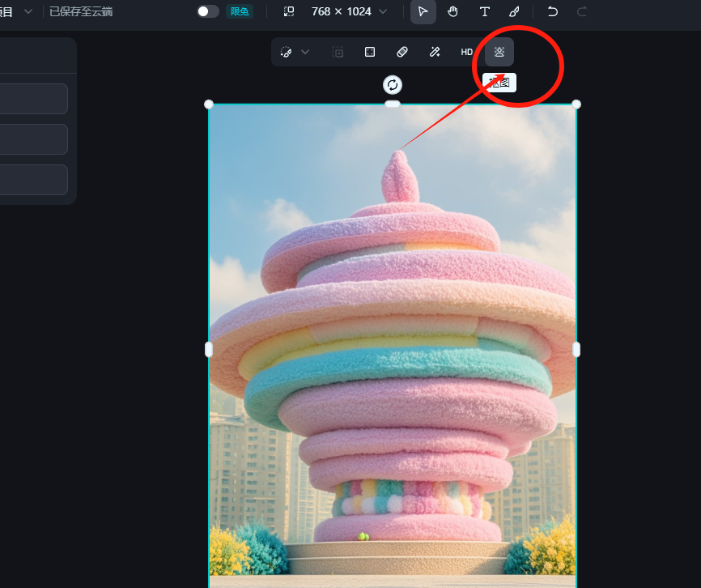
Task: Open the palette-brush inpaint tool
Action: pyautogui.click(x=286, y=52)
